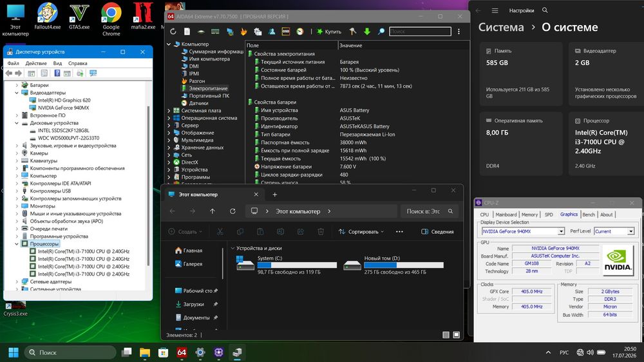Click the back arrow in Device Manager toolbar
The height and width of the screenshot is (362, 644).
[x=9, y=73]
